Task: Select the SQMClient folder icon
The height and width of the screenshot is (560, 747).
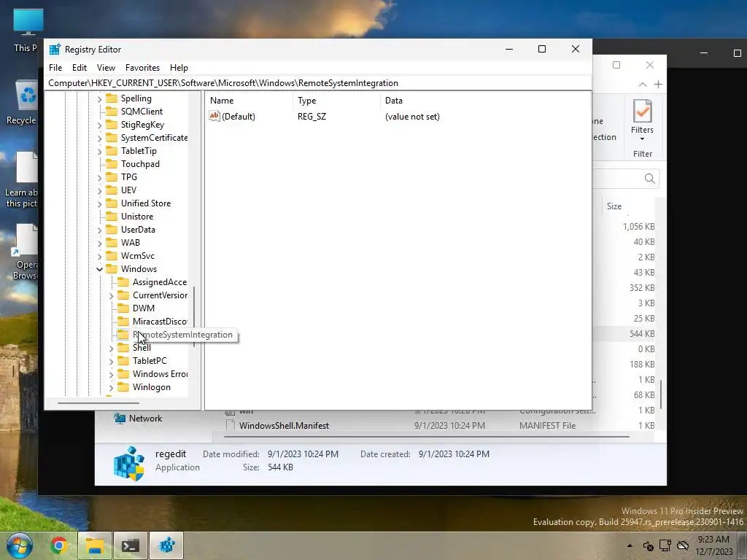Action: point(112,112)
